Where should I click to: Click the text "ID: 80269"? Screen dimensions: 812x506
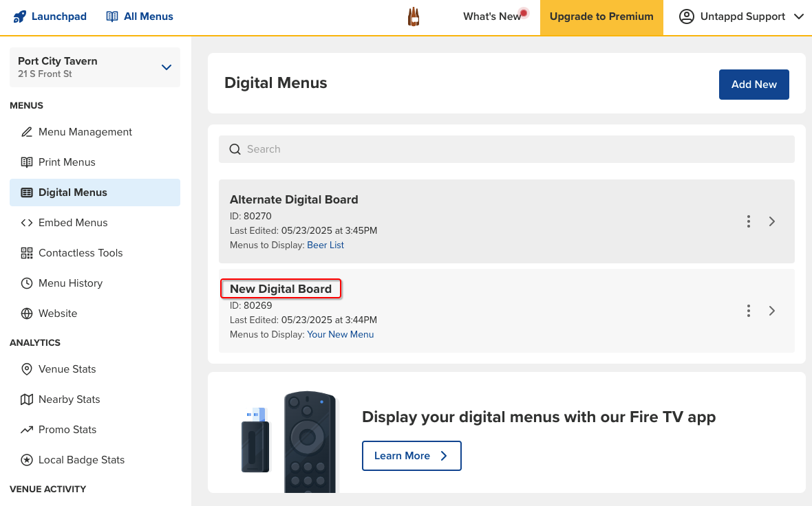[x=250, y=306]
